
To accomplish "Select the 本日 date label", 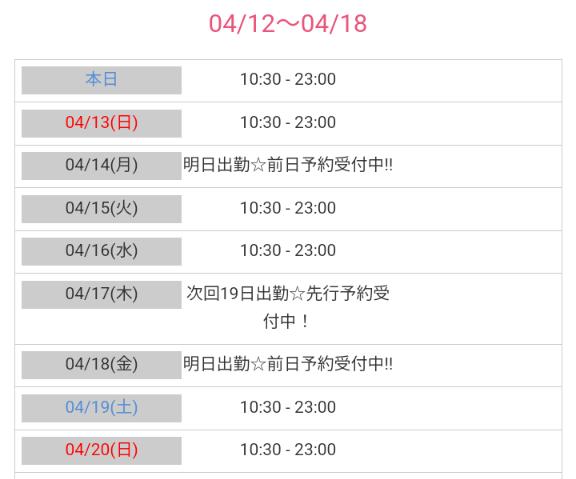I will 101,80.
